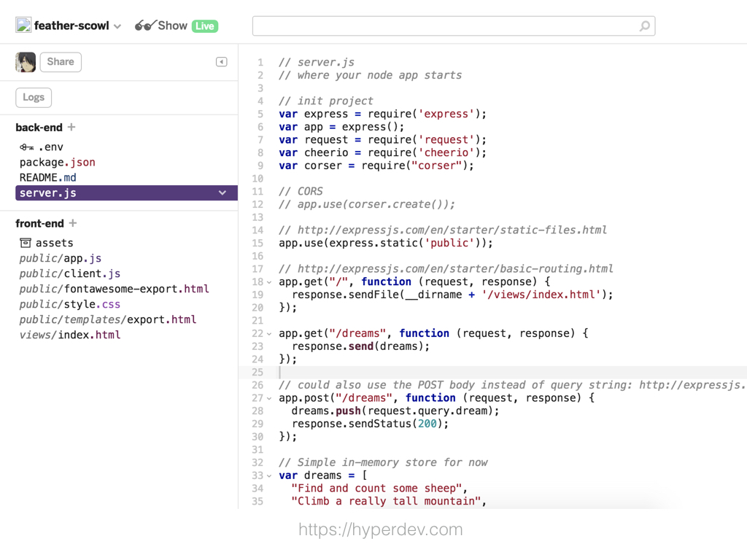This screenshot has width=747, height=560.
Task: Click 'express' string on line 5
Action: (x=446, y=114)
